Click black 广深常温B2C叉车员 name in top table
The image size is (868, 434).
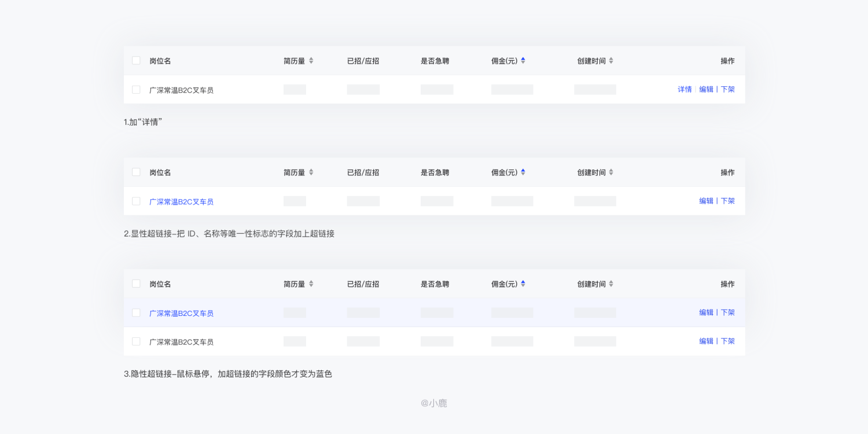(x=181, y=90)
